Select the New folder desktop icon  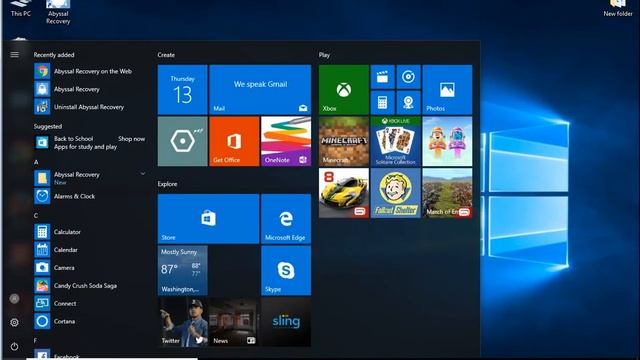coord(618,9)
